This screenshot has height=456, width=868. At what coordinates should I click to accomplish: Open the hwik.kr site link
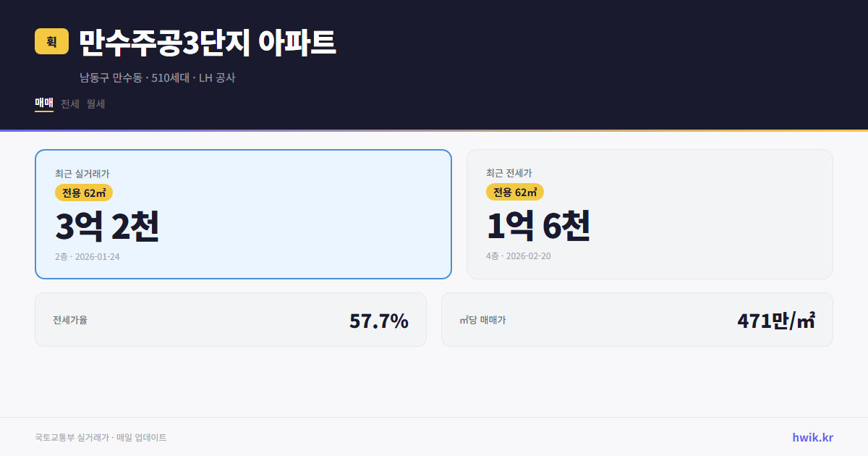pos(811,436)
